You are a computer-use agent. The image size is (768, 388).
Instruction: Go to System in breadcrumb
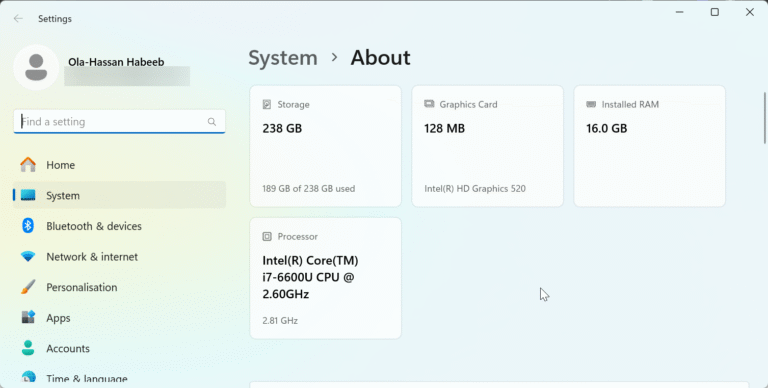(283, 58)
